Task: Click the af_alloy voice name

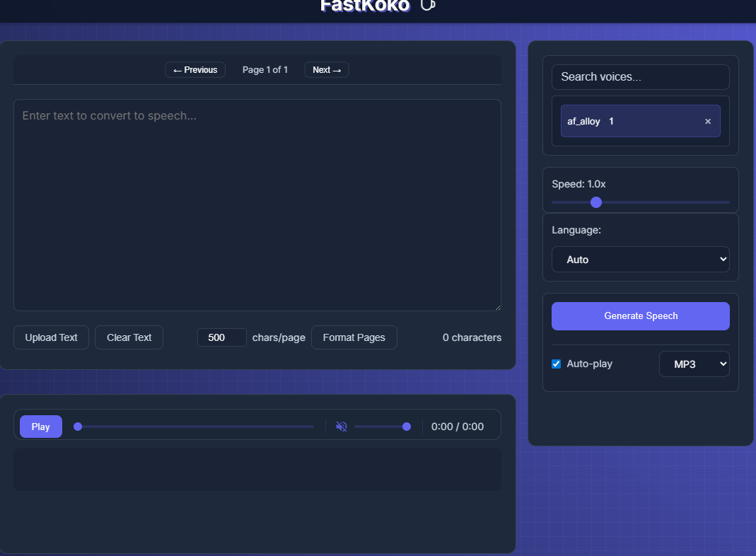Action: (x=583, y=122)
